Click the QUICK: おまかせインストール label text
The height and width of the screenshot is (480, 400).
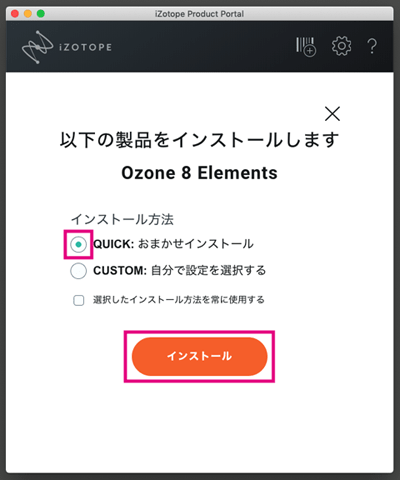pos(173,244)
